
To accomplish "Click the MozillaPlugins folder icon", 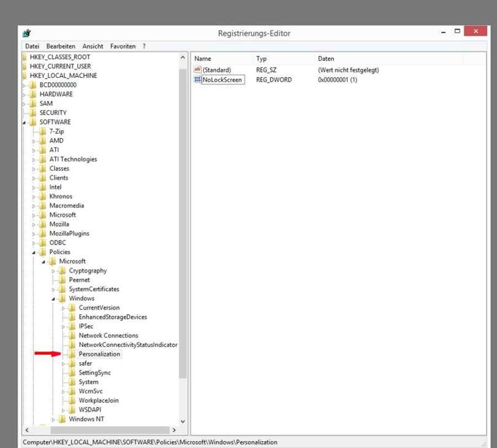I will [x=43, y=233].
